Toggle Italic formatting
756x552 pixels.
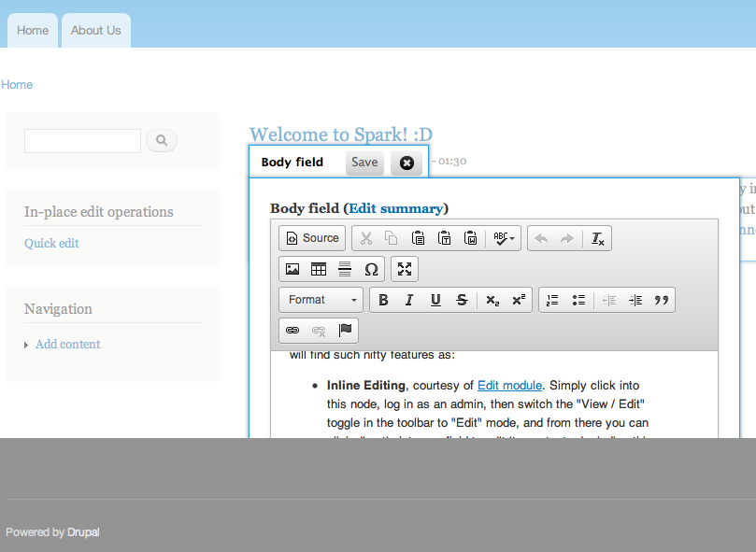(x=409, y=300)
